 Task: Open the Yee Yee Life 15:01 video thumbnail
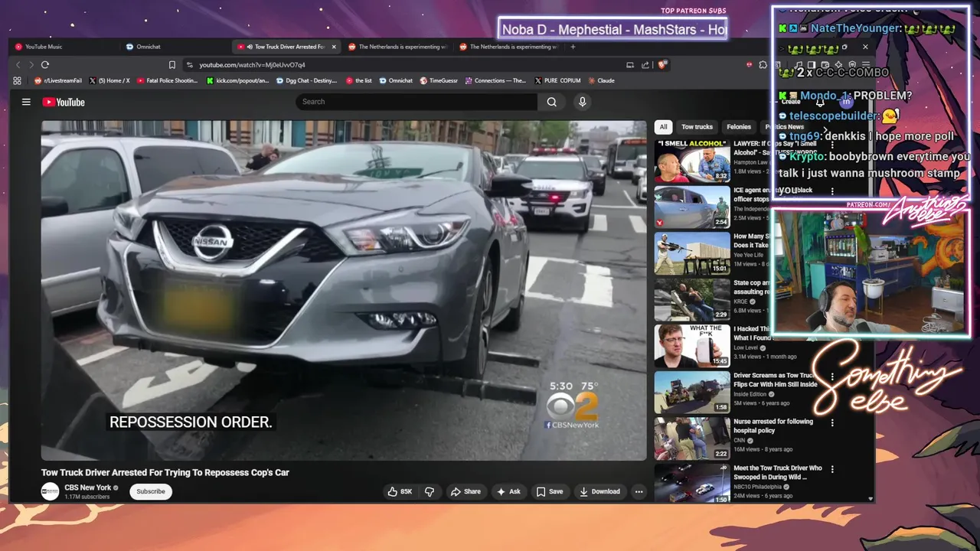pos(692,253)
